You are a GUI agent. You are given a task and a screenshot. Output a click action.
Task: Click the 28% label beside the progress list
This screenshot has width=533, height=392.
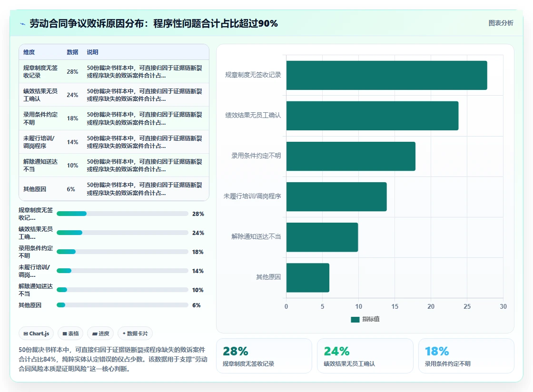[x=198, y=214]
